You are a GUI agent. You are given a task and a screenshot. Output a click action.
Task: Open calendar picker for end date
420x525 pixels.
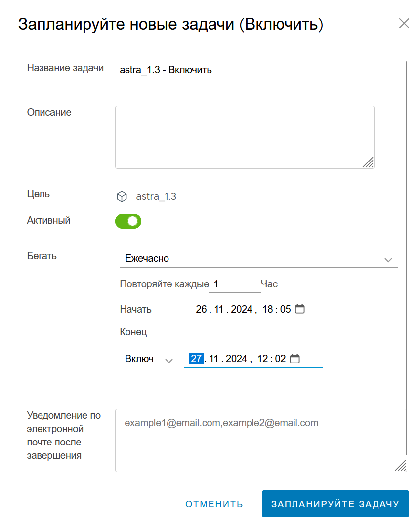point(294,358)
